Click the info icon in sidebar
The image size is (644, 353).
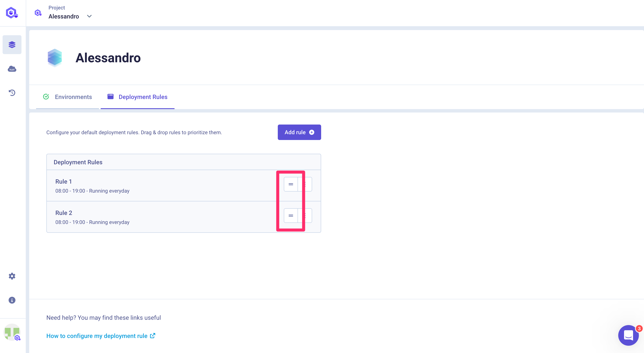click(x=12, y=300)
